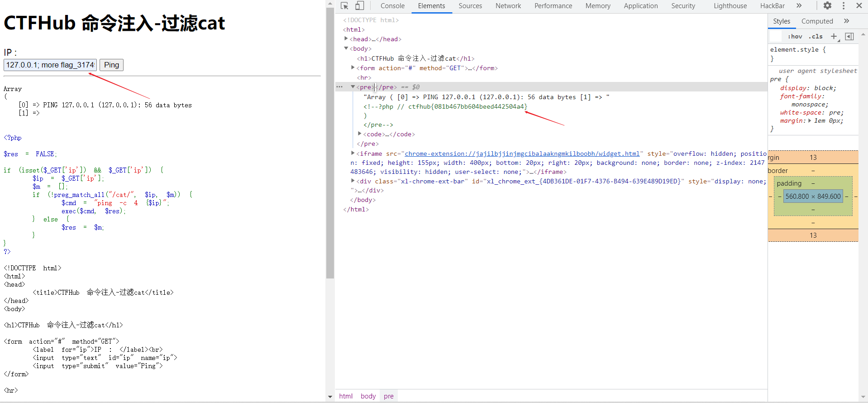
Task: Click the white-space: pre declaration
Action: (x=812, y=112)
